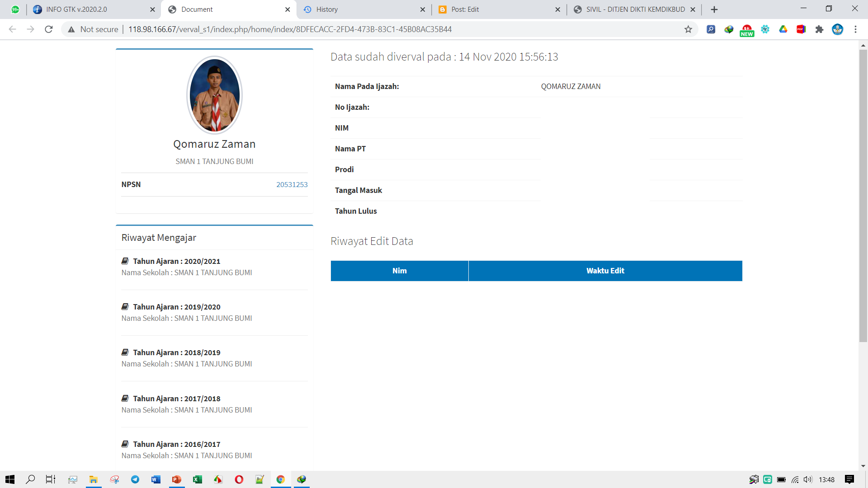The width and height of the screenshot is (868, 488).
Task: Click the Extensions puzzle piece icon
Action: coord(820,29)
